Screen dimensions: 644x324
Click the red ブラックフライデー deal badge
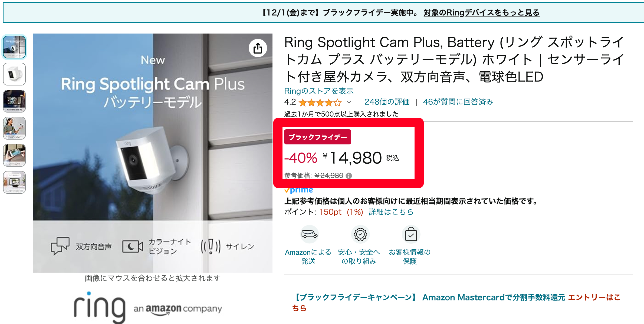click(x=317, y=137)
